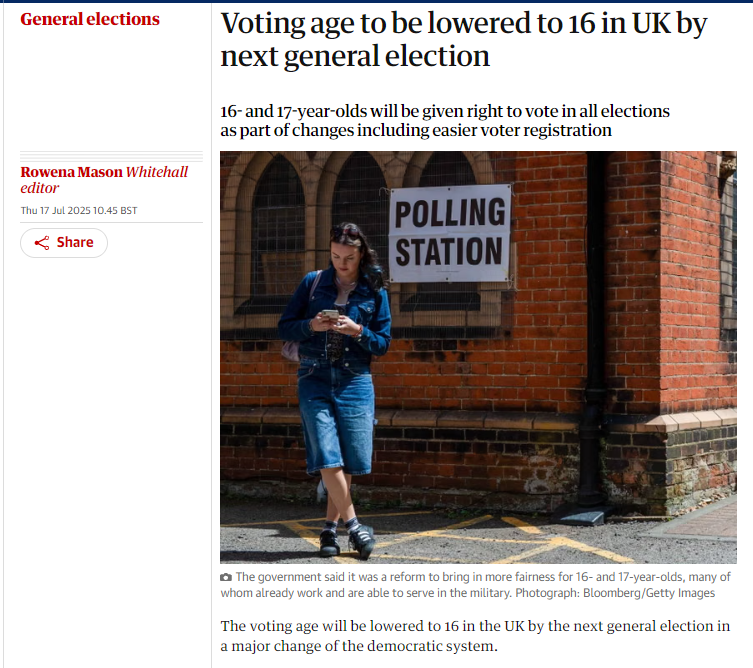Click the Thu 17 Jul 2025 timestamp
The width and height of the screenshot is (753, 668).
79,210
